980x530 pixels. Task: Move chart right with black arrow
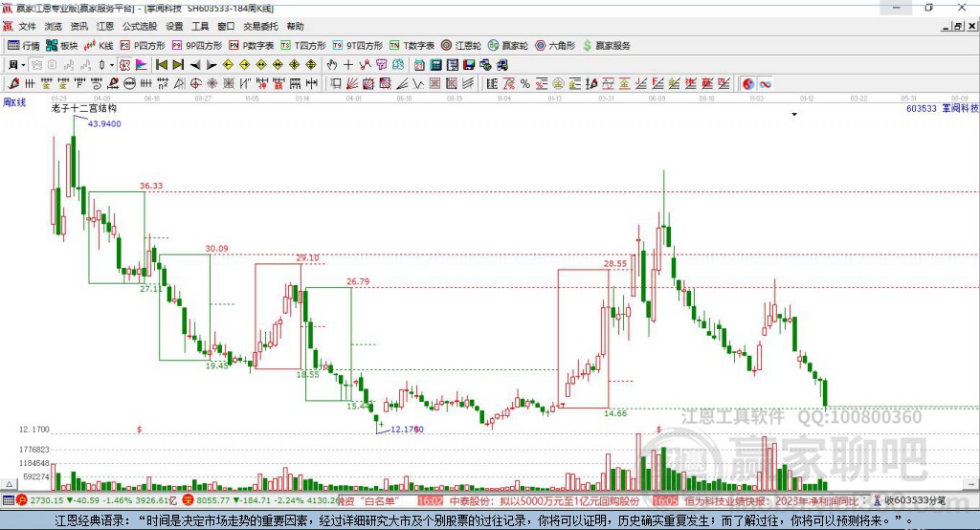212,65
